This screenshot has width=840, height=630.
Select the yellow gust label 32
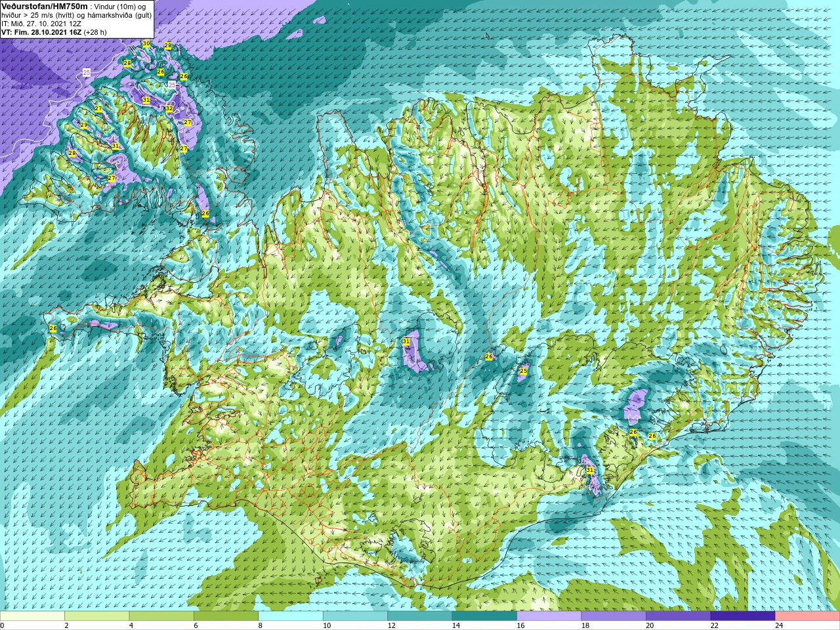[169, 108]
